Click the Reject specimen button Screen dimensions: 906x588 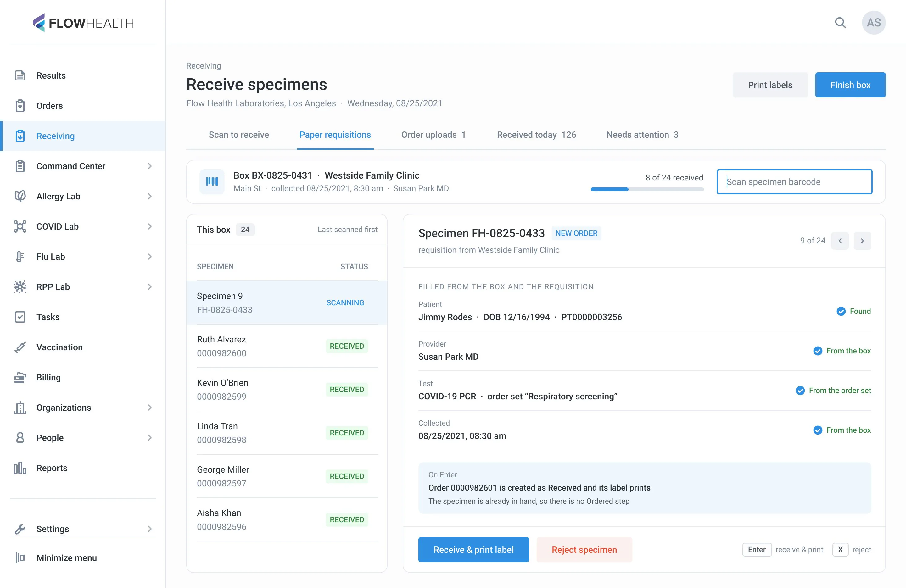coord(584,550)
